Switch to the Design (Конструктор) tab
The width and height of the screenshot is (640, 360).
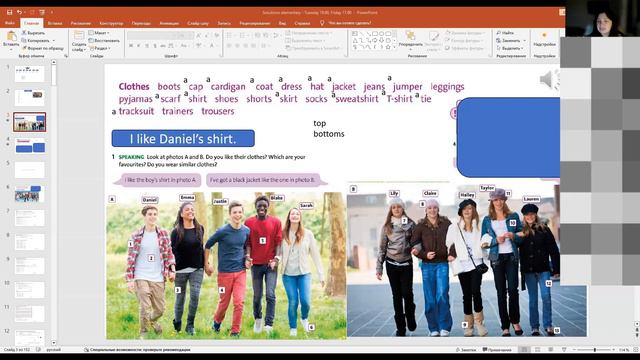tap(111, 23)
